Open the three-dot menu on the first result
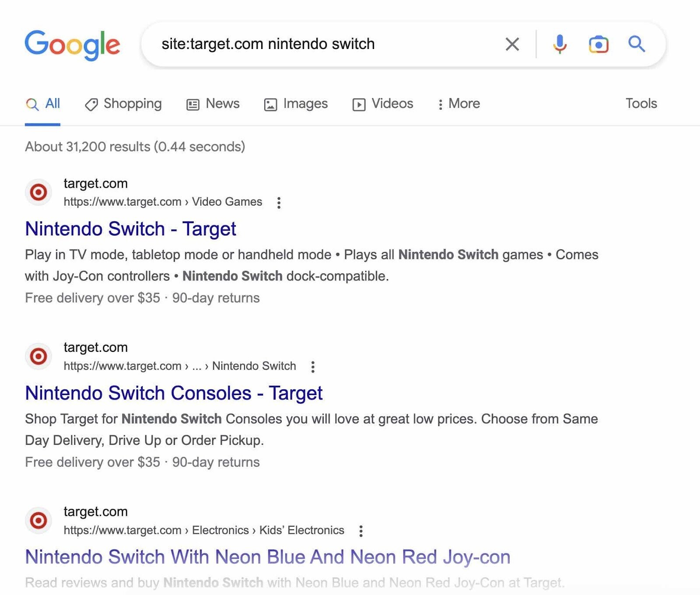 click(279, 203)
